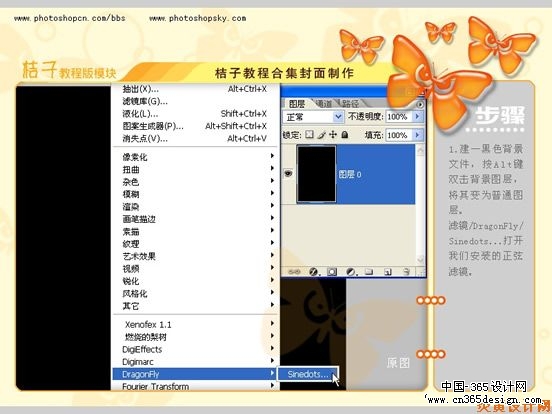Select the 图层 0 layer thumbnail
The width and height of the screenshot is (552, 414).
316,174
